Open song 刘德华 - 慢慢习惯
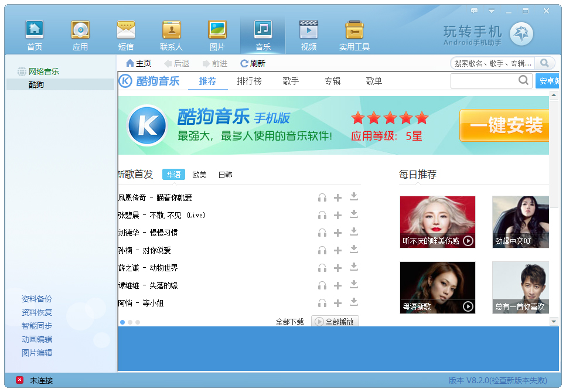 (148, 233)
